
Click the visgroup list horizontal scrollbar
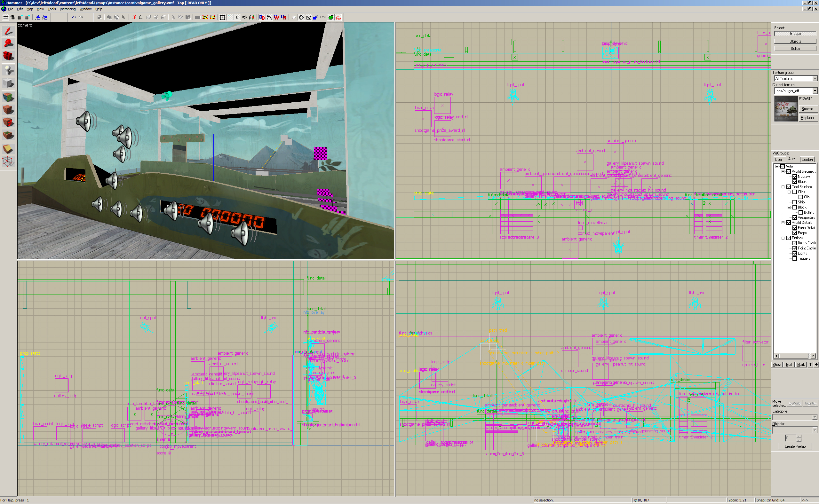[795, 356]
